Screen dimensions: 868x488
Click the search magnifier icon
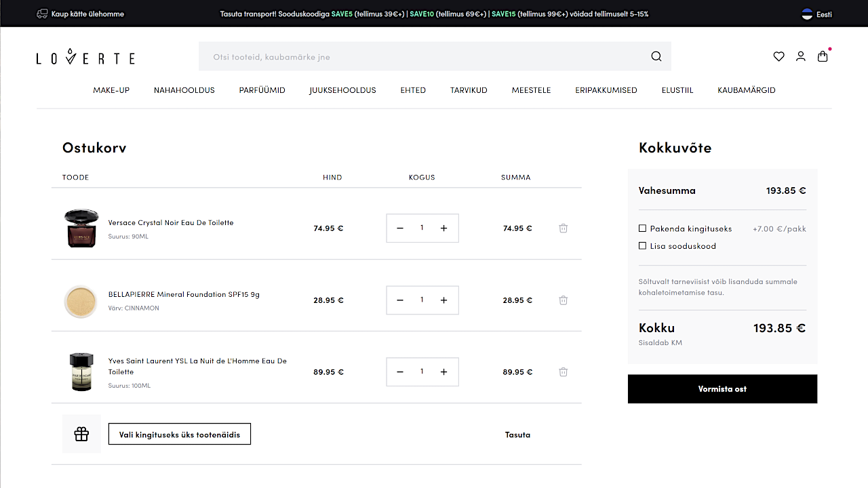(x=656, y=56)
